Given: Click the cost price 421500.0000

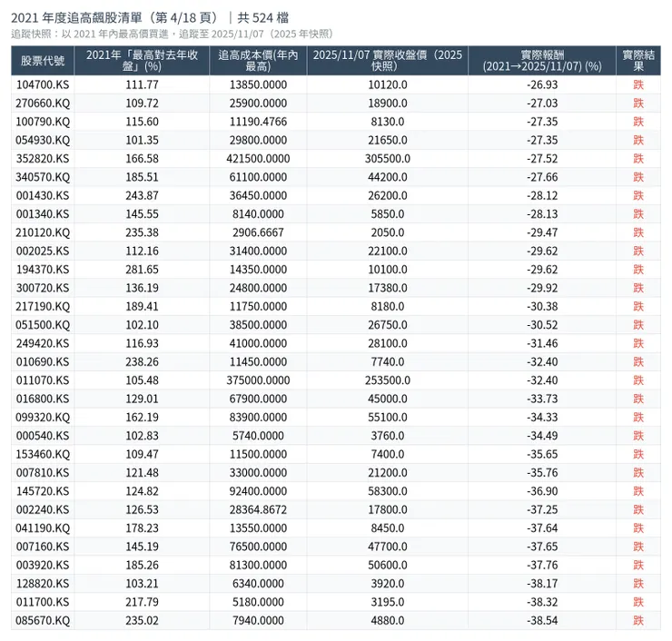Looking at the screenshot, I should tap(258, 159).
